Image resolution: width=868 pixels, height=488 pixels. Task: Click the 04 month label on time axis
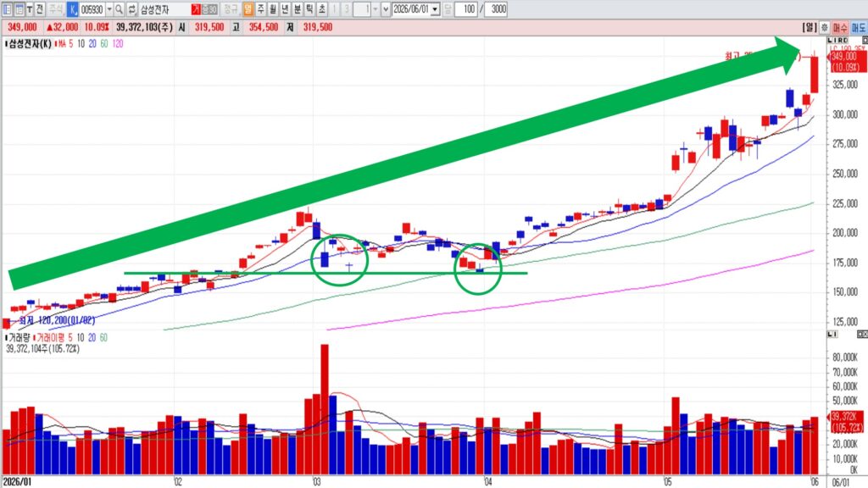(487, 481)
